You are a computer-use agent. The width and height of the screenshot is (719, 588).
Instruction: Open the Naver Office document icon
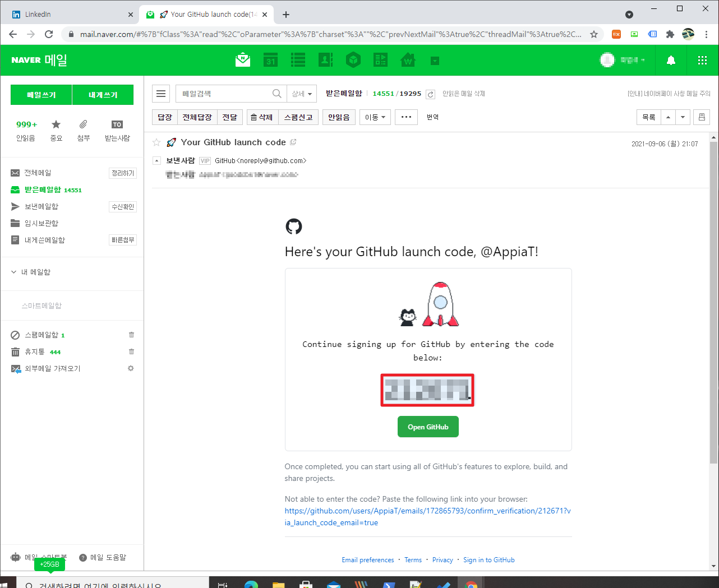point(380,59)
